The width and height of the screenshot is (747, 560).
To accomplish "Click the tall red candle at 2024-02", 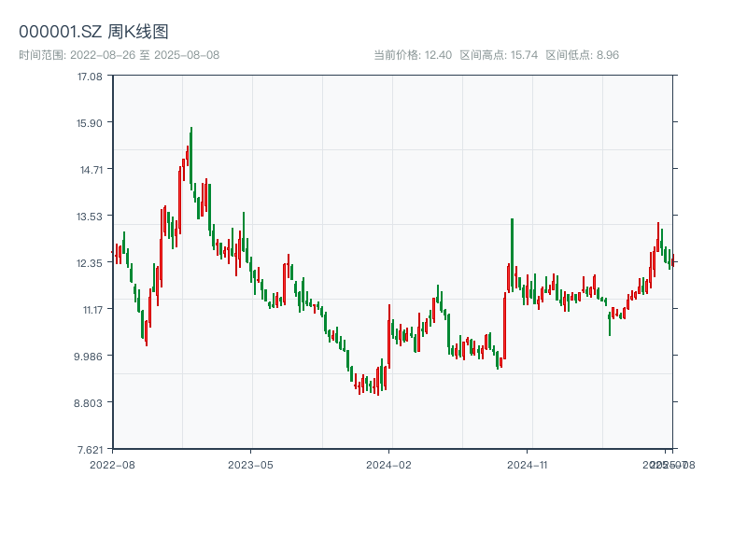I will [x=389, y=336].
